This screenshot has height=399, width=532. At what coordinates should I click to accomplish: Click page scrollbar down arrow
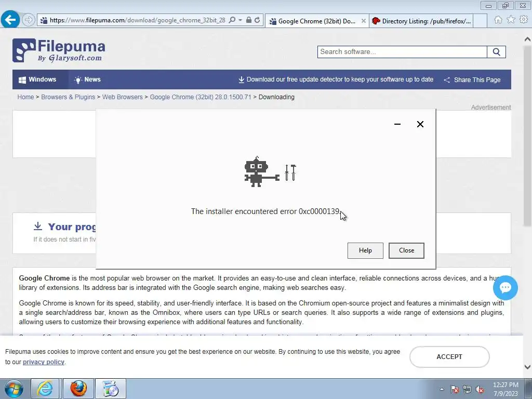[527, 367]
